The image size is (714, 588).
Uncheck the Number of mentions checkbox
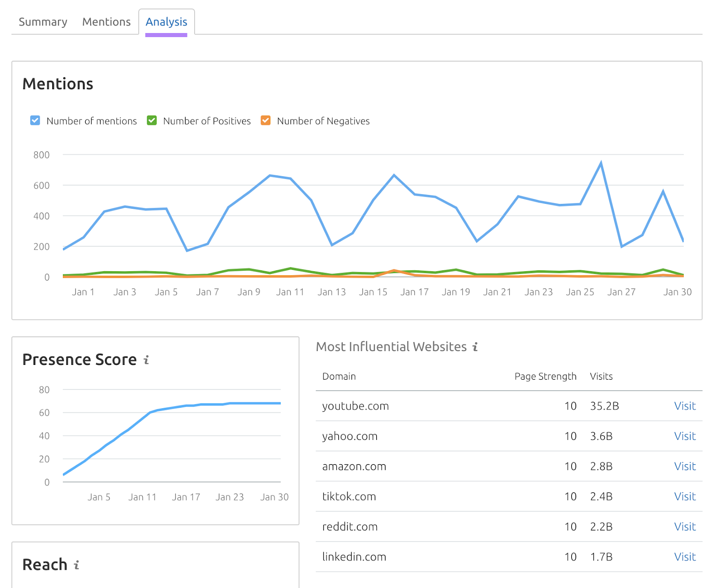click(35, 120)
